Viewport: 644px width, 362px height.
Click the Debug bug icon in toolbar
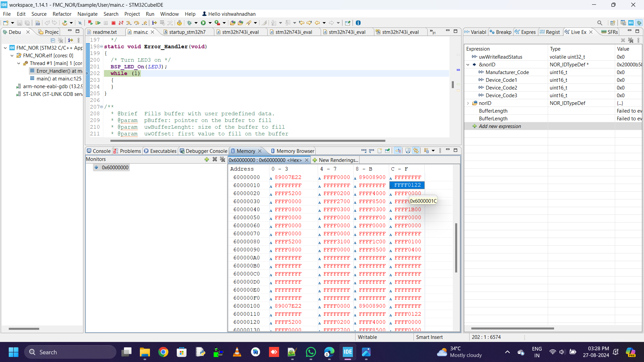[190, 23]
